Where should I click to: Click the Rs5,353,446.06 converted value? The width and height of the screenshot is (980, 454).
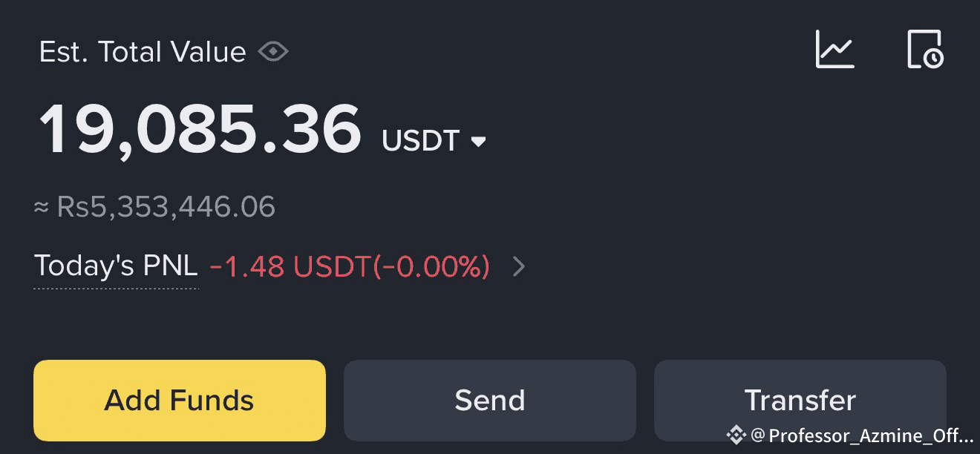(x=166, y=207)
